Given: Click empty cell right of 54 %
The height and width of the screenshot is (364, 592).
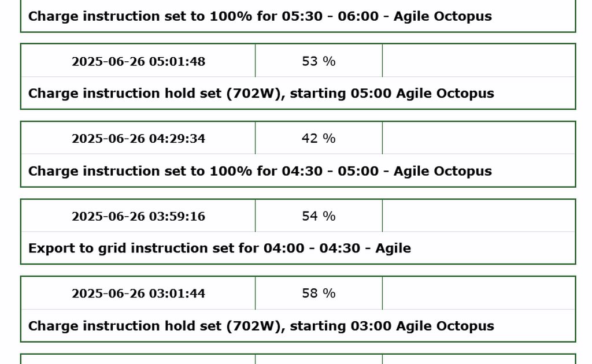Looking at the screenshot, I should click(x=478, y=216).
